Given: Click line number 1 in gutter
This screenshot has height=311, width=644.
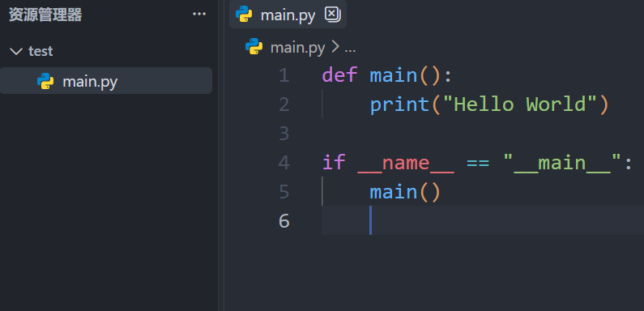Looking at the screenshot, I should point(284,75).
